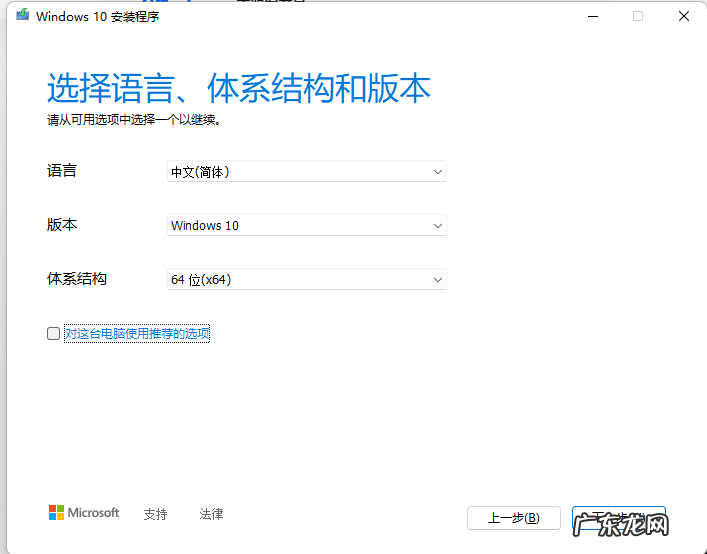Open the 支持 support link
707x554 pixels.
coord(156,514)
